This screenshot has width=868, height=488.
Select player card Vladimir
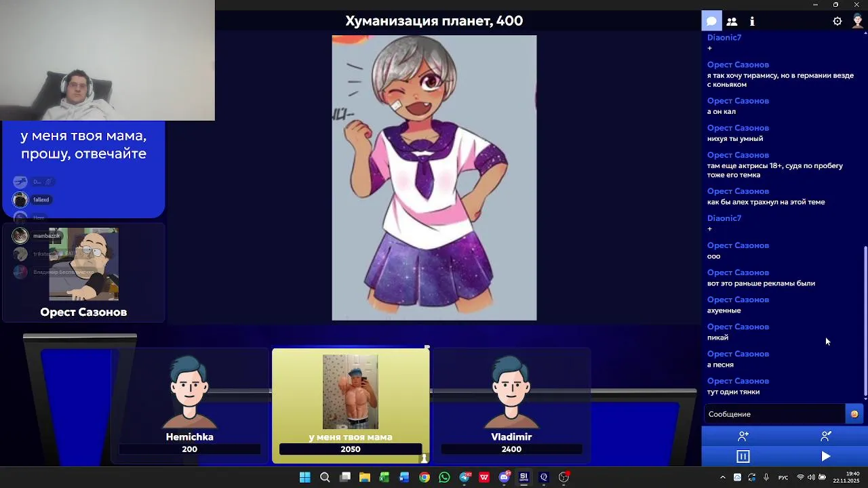click(x=511, y=405)
